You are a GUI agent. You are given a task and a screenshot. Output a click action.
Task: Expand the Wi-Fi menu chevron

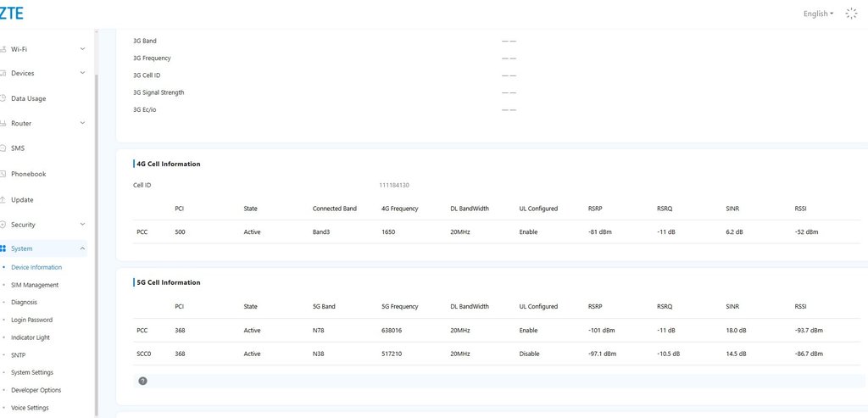point(82,48)
